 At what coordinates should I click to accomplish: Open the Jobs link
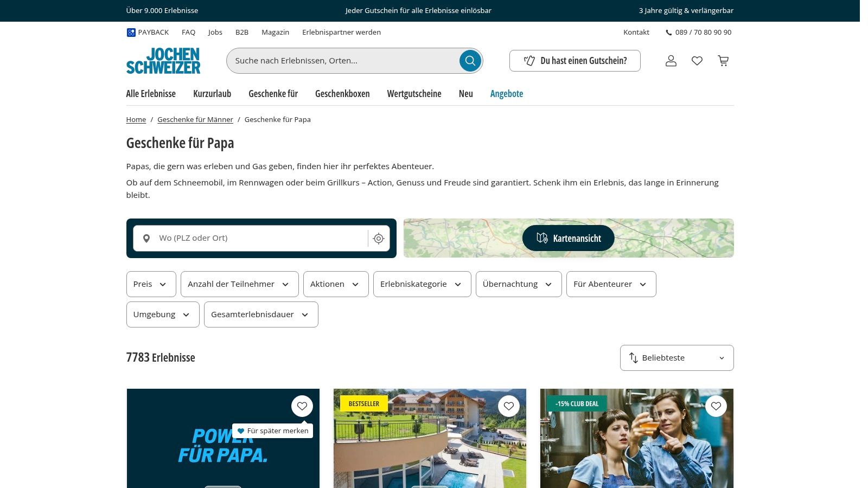point(215,33)
